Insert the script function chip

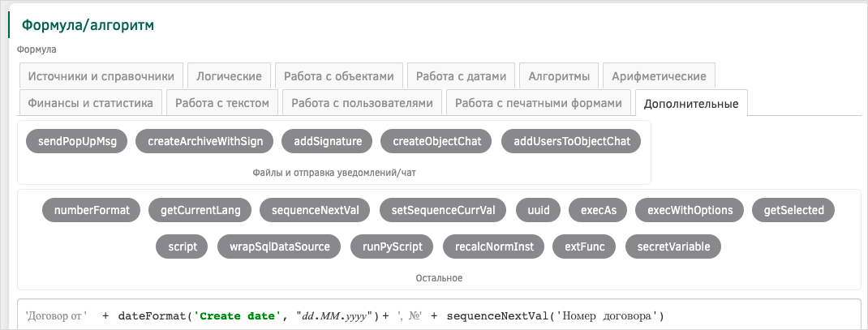(x=183, y=246)
